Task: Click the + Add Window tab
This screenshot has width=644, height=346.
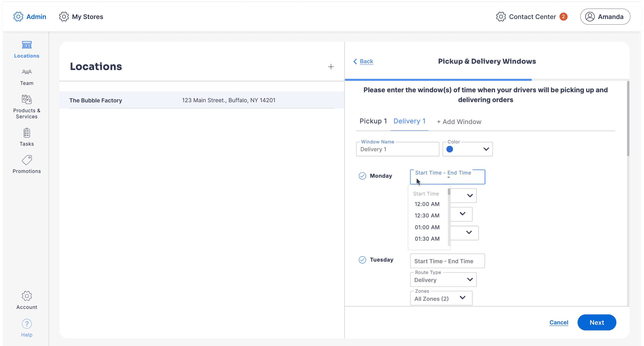Action: [x=459, y=122]
